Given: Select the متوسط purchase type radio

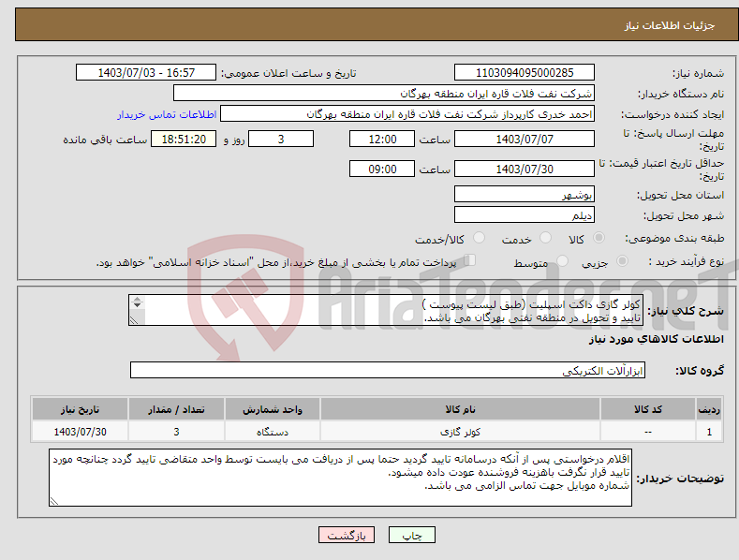Looking at the screenshot, I should tap(562, 261).
